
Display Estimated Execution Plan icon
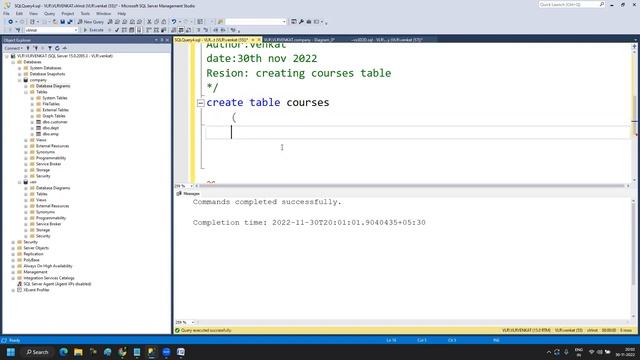click(x=124, y=30)
